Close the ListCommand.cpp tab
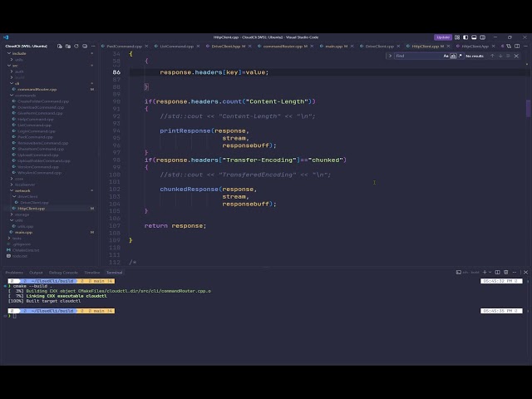 198,47
